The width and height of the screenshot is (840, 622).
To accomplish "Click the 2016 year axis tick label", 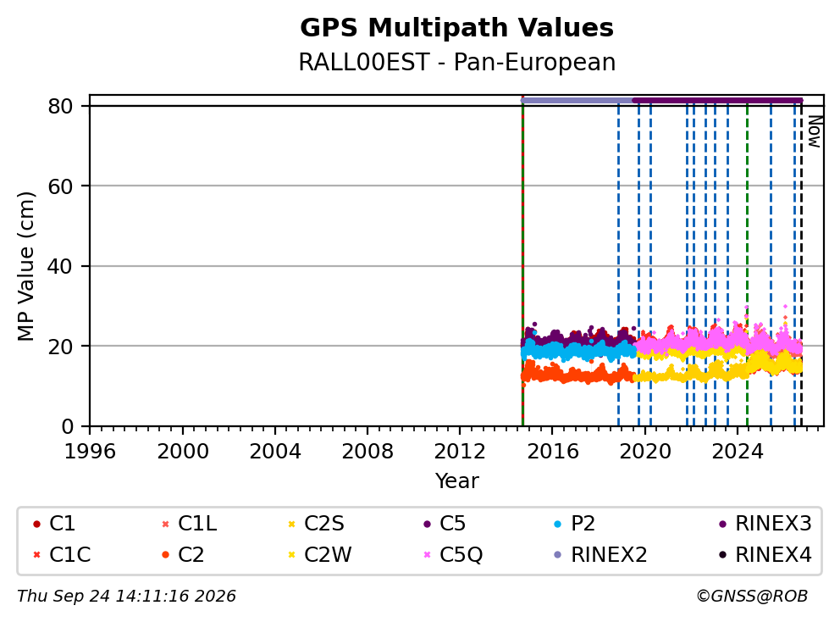I will [552, 452].
